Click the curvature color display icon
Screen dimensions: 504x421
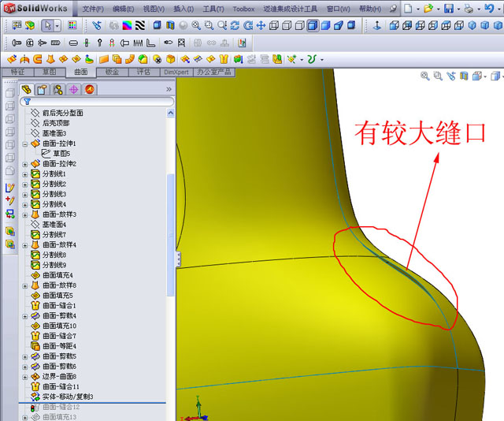click(127, 25)
